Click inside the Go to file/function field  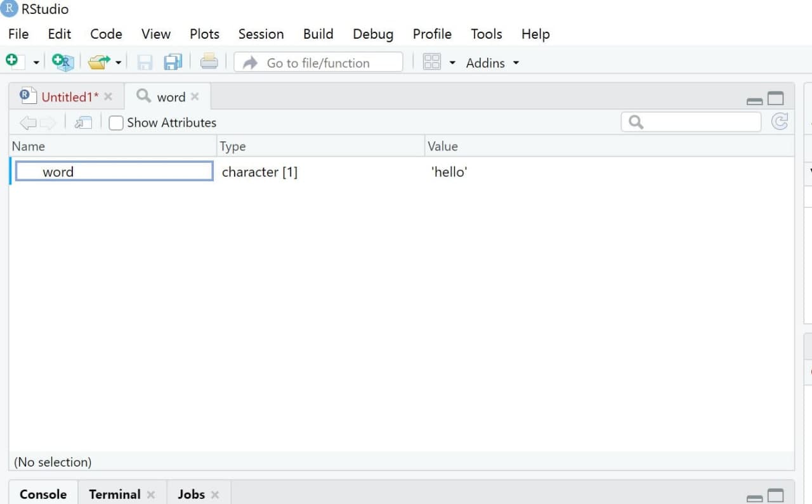(317, 62)
